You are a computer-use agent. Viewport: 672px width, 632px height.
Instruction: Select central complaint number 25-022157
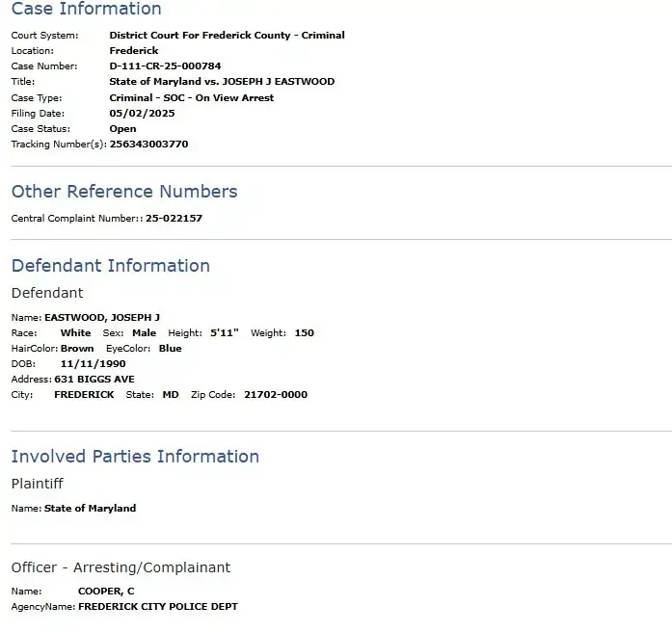coord(174,218)
